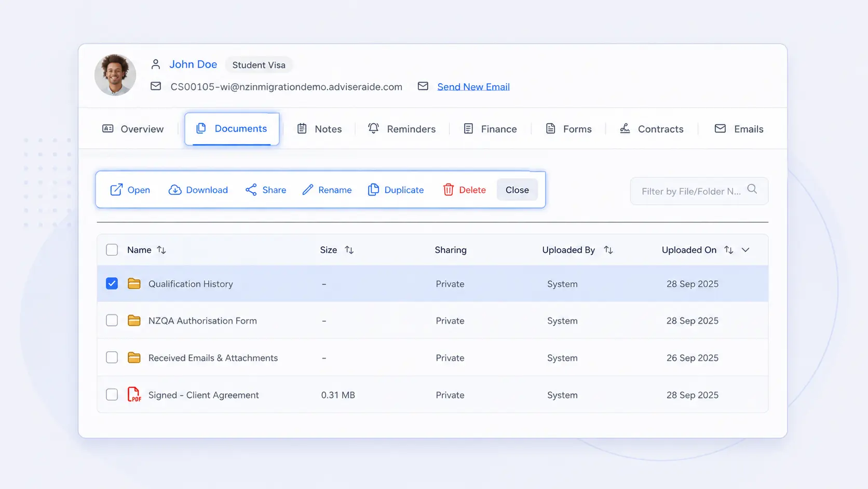868x489 pixels.
Task: Click the 26 Sep 2025 upload date
Action: (x=693, y=358)
